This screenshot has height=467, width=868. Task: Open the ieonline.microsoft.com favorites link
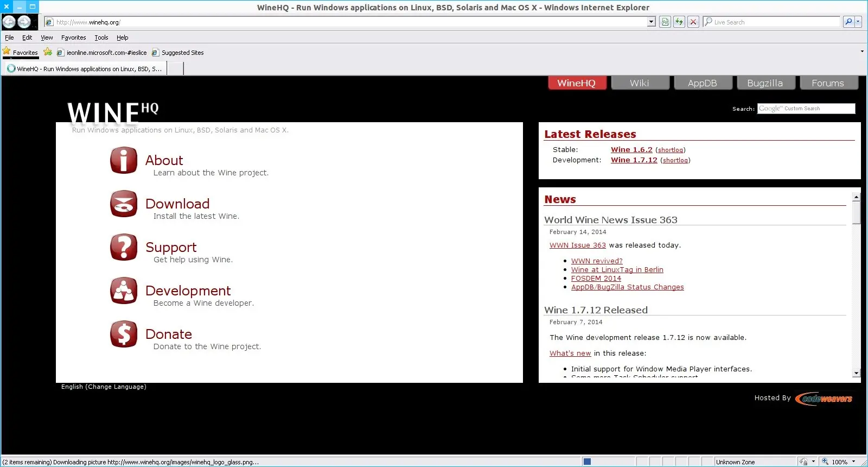tap(102, 53)
